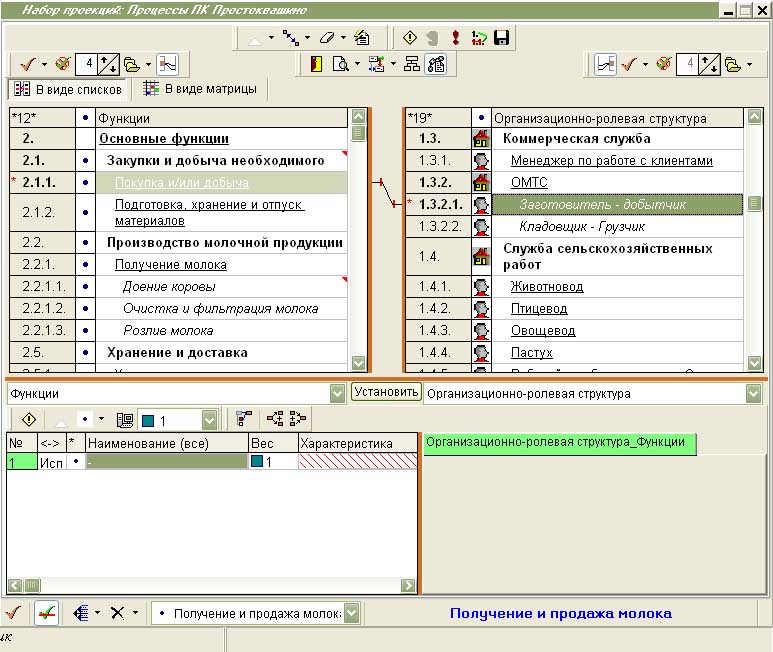
Task: Click the Подготовка, хранение и отпуск материалов link
Action: (x=210, y=212)
